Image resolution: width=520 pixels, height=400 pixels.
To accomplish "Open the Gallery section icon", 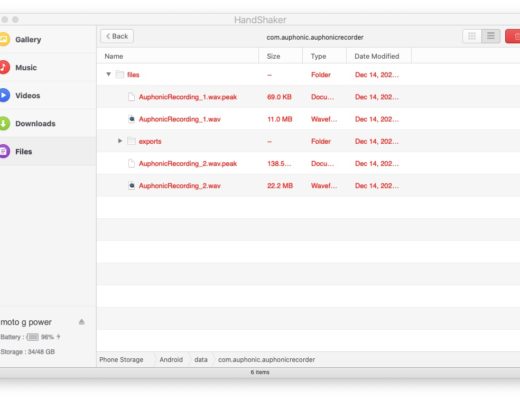I will coord(4,39).
